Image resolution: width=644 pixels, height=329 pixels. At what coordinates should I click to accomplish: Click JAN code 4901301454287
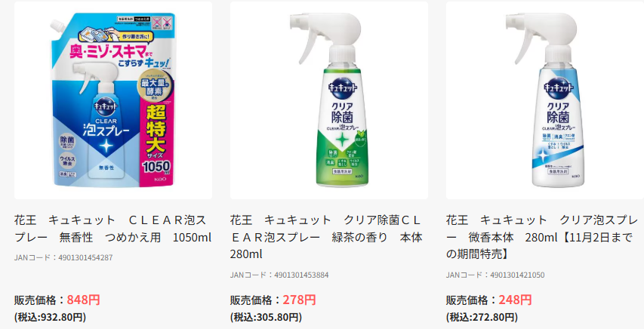[63, 257]
